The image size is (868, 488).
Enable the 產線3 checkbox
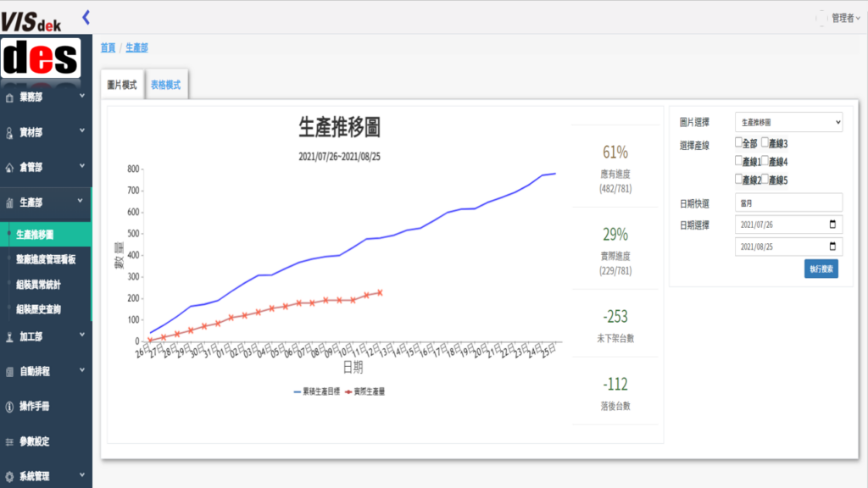coord(765,143)
